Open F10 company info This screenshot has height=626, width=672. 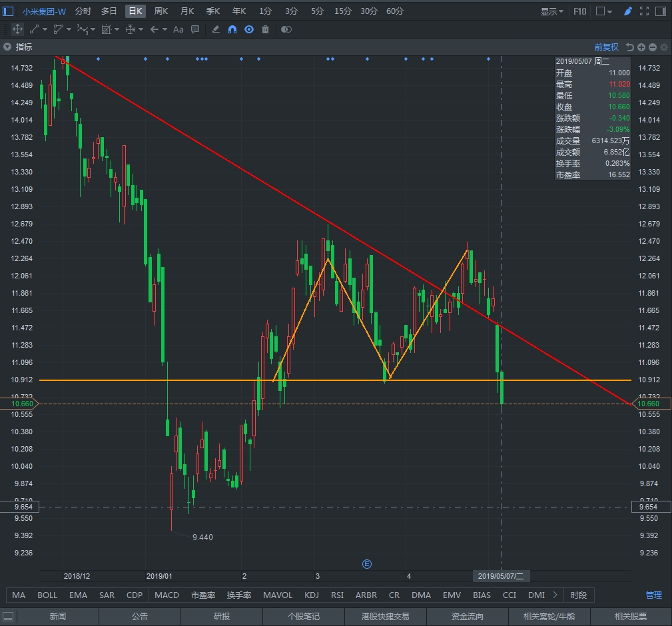click(x=580, y=11)
